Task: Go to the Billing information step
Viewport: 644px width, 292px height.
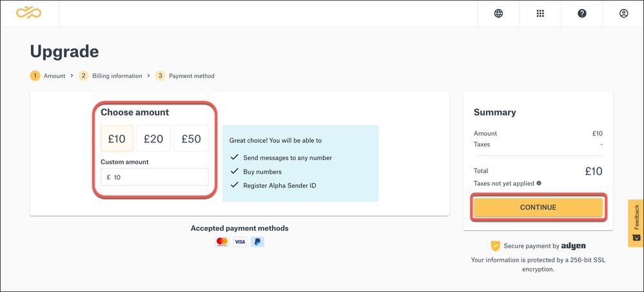Action: click(110, 76)
